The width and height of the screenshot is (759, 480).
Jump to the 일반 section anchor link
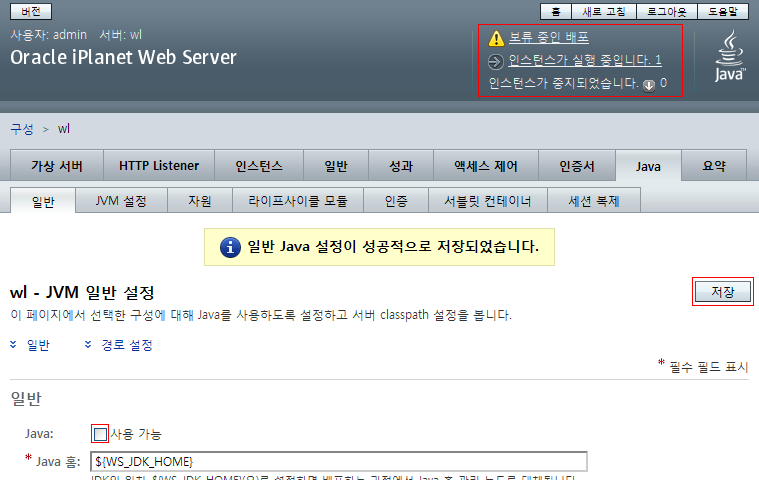click(38, 345)
